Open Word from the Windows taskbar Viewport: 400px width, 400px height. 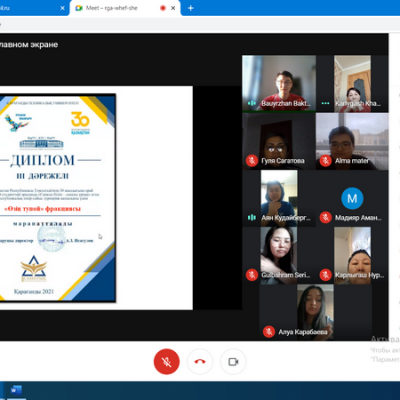16,390
